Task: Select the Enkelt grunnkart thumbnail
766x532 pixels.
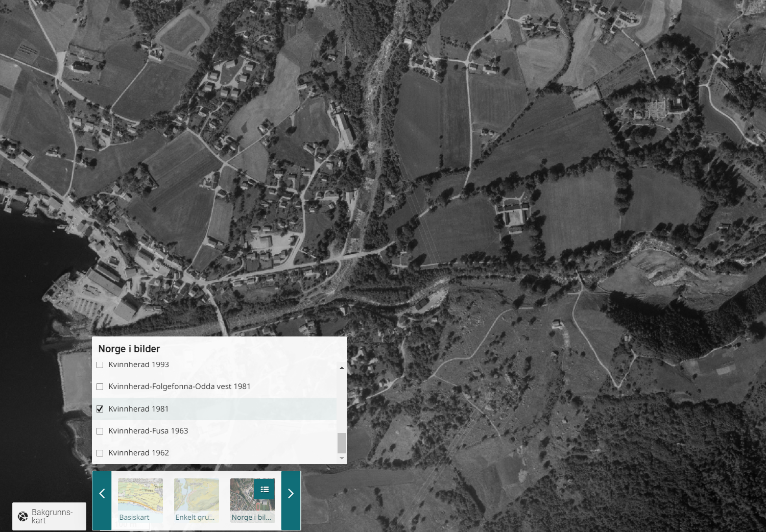Action: tap(196, 495)
